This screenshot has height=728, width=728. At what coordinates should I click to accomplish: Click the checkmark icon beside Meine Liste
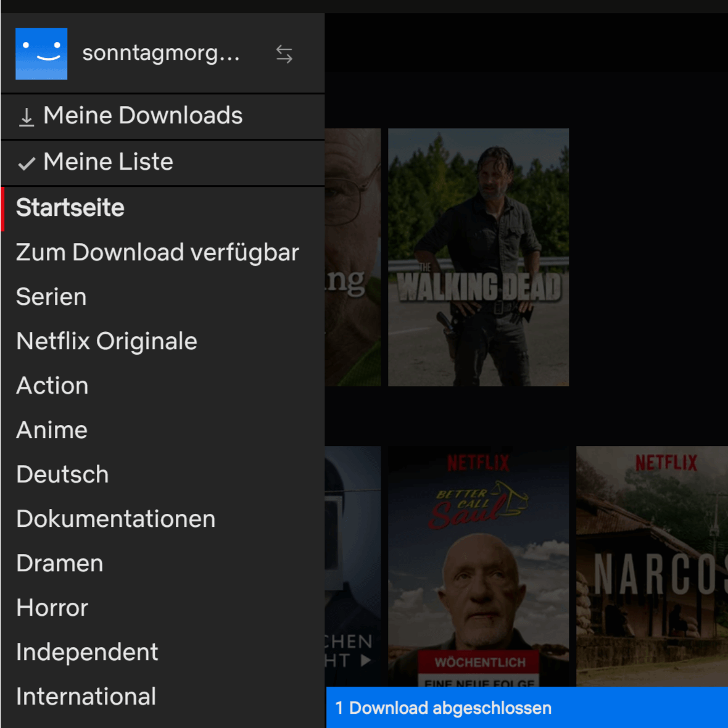[x=27, y=163]
